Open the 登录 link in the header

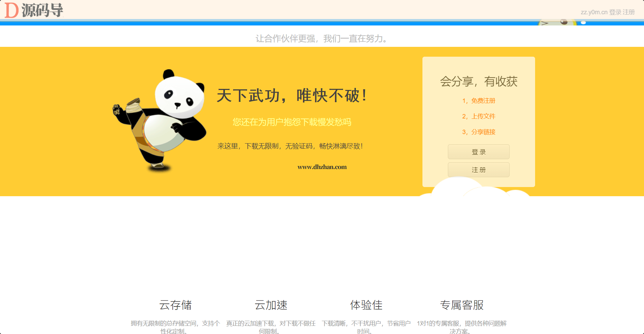coord(615,12)
